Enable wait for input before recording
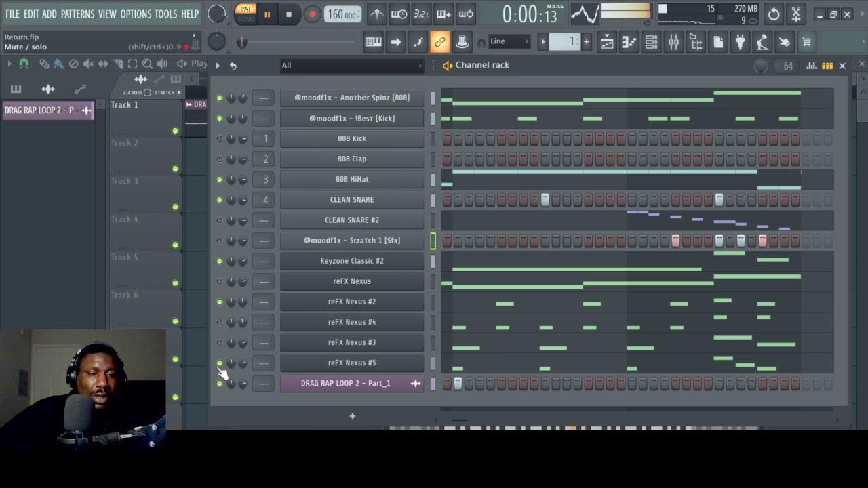The width and height of the screenshot is (868, 488). pyautogui.click(x=399, y=14)
